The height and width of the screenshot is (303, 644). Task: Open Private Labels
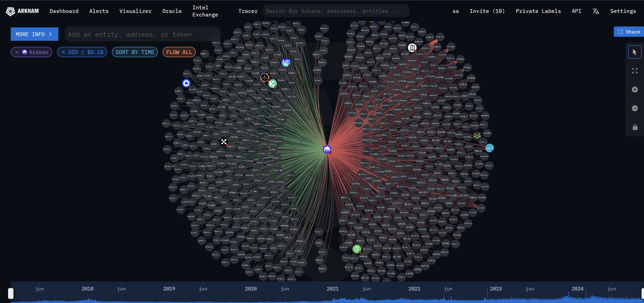[538, 11]
